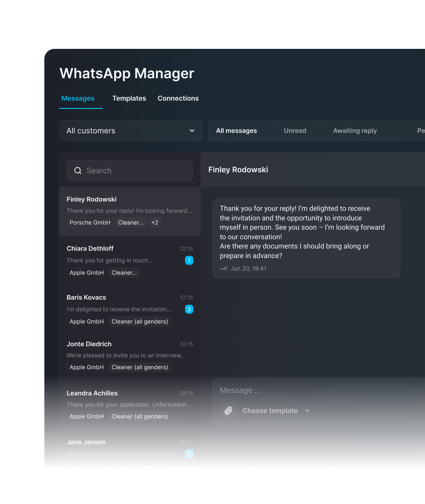Click Apple GmbH tag on Leandra Achilles
This screenshot has height=504, width=425.
click(87, 416)
